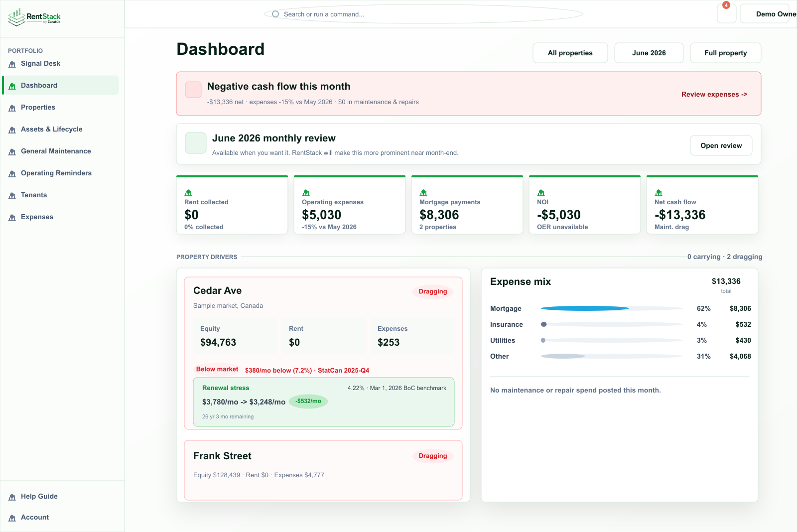Go to Properties in the sidebar
The height and width of the screenshot is (532, 797).
60,107
